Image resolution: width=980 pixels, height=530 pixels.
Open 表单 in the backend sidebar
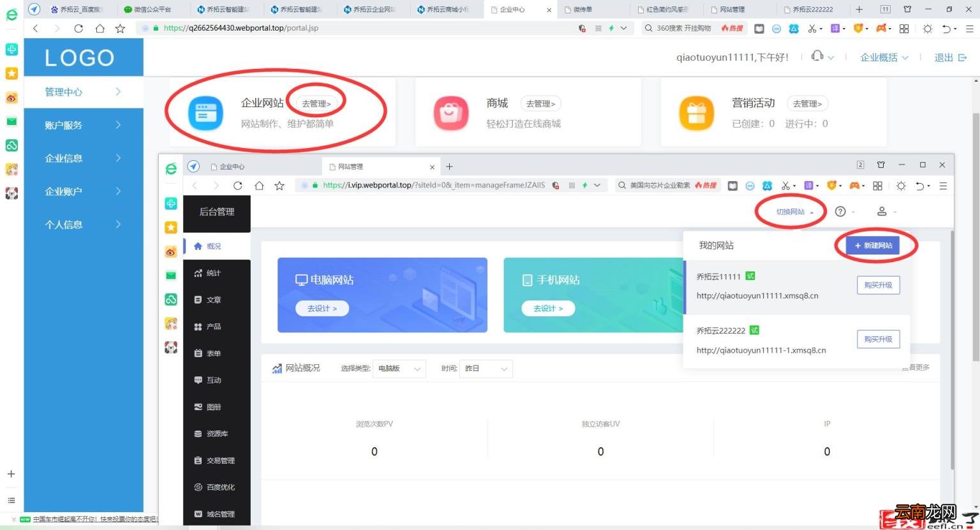[x=217, y=353]
